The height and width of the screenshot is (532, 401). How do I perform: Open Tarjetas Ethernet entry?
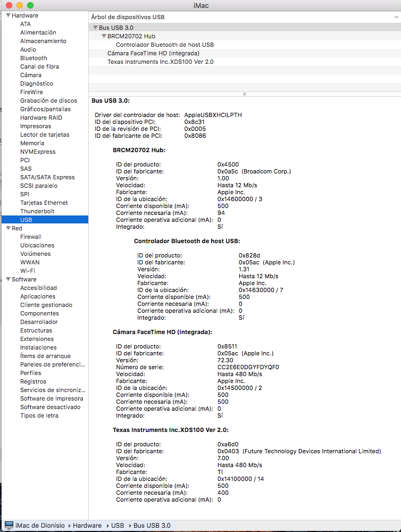pyautogui.click(x=44, y=203)
